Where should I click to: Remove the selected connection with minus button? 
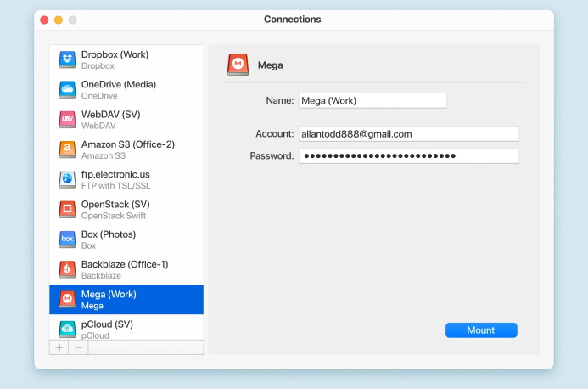click(78, 347)
